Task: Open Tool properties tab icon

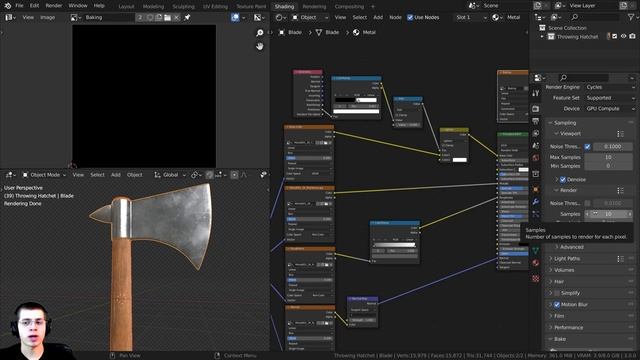Action: coord(536,93)
